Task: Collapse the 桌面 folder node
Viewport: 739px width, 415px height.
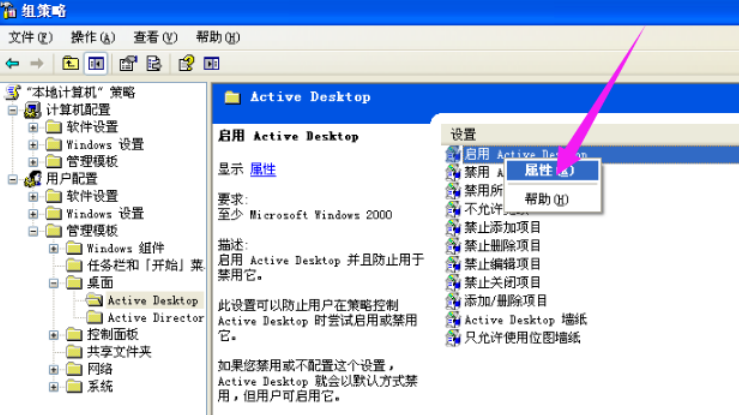Action: tap(53, 283)
